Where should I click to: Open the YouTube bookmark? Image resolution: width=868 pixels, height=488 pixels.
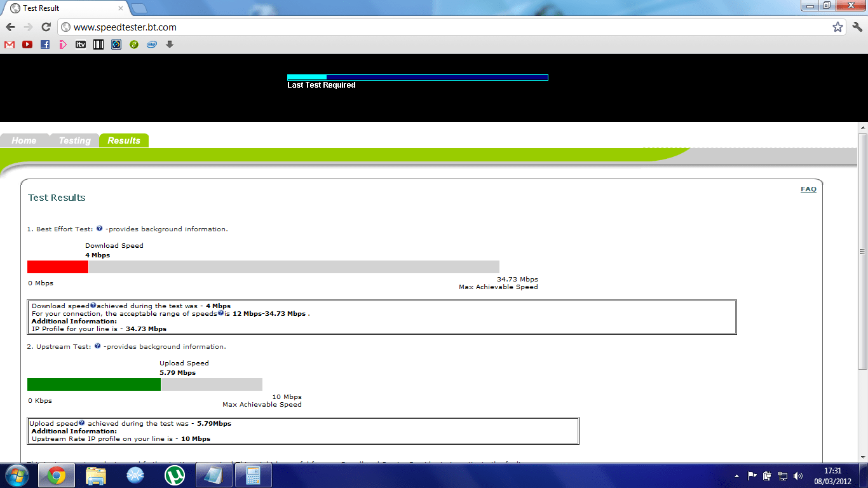[x=27, y=44]
